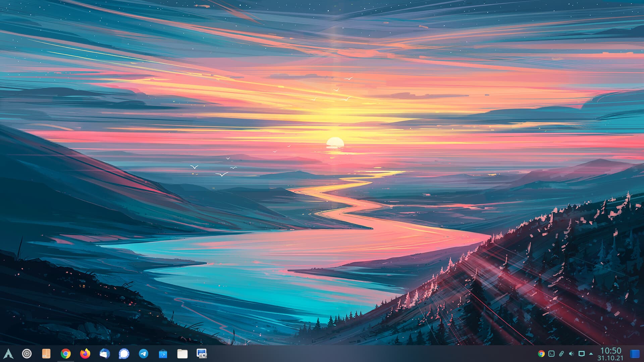Open the Dolphin file manager

tap(182, 354)
